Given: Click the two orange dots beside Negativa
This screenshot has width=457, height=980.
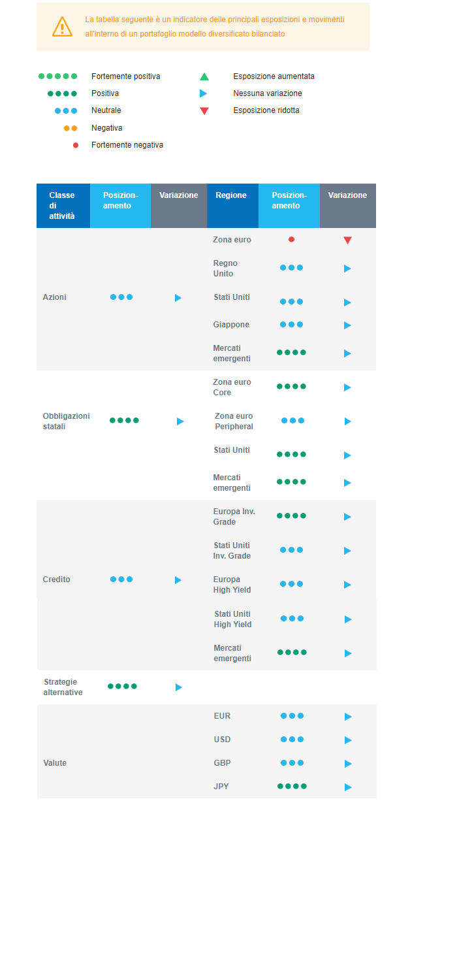Looking at the screenshot, I should point(71,128).
